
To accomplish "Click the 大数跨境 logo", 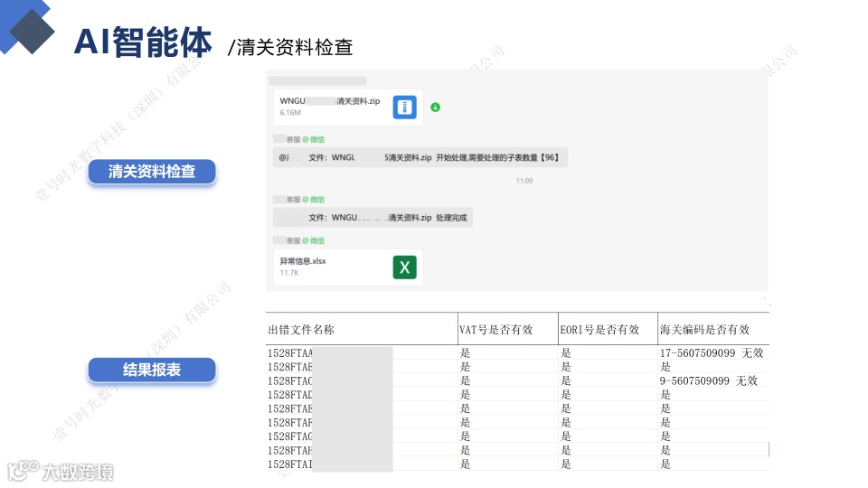I will pyautogui.click(x=61, y=472).
